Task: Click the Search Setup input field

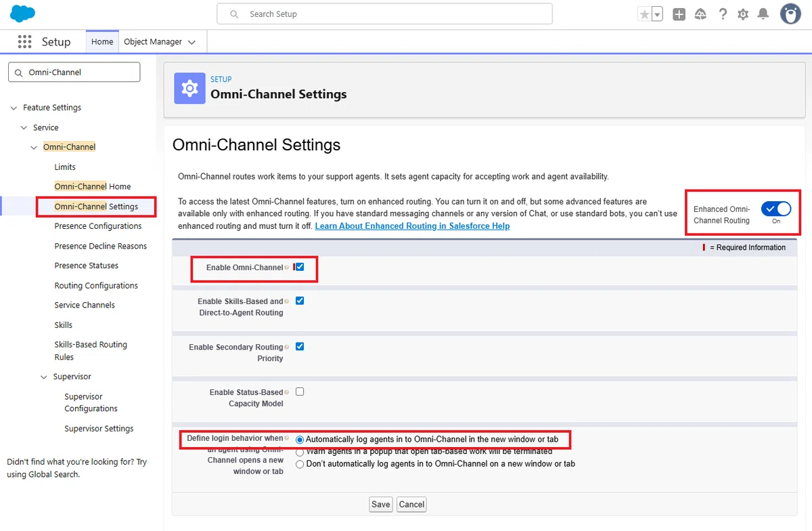Action: tap(384, 14)
